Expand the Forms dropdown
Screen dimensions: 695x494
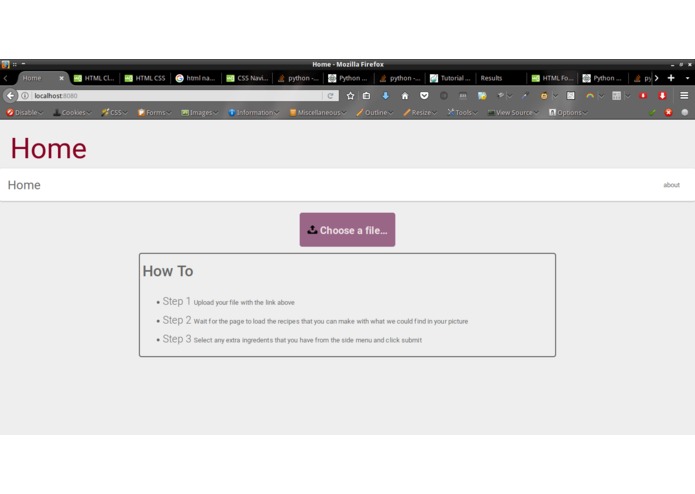coord(154,113)
